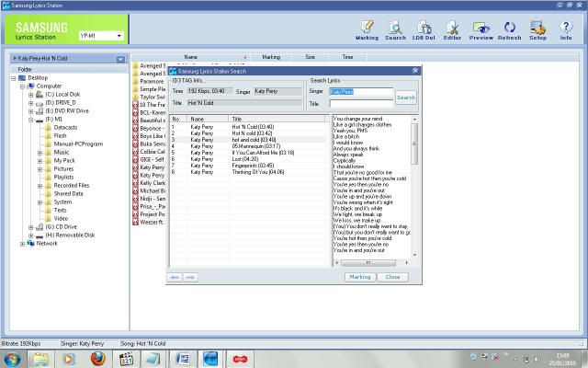
Task: Expand the Katy Perry-Hot N Cold dropdown arrow
Action: point(120,59)
